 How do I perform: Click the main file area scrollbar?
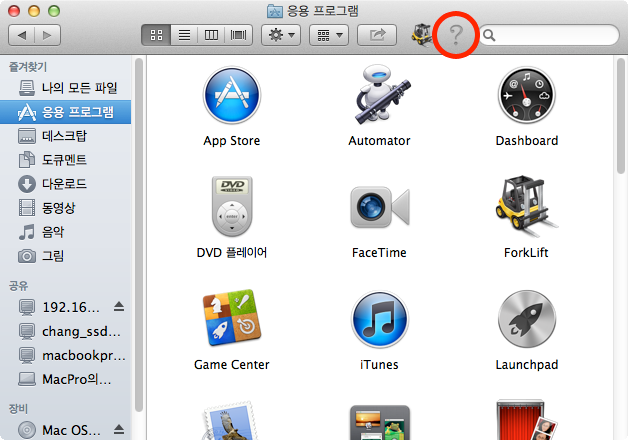point(621,116)
